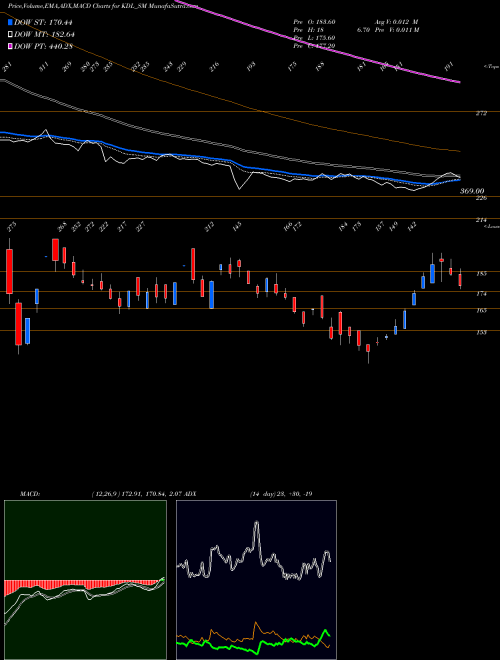Click the MACD '(12,26,9) 172.91, 170.84, 2.07' values
The height and width of the screenshot is (660, 500).
140,494
